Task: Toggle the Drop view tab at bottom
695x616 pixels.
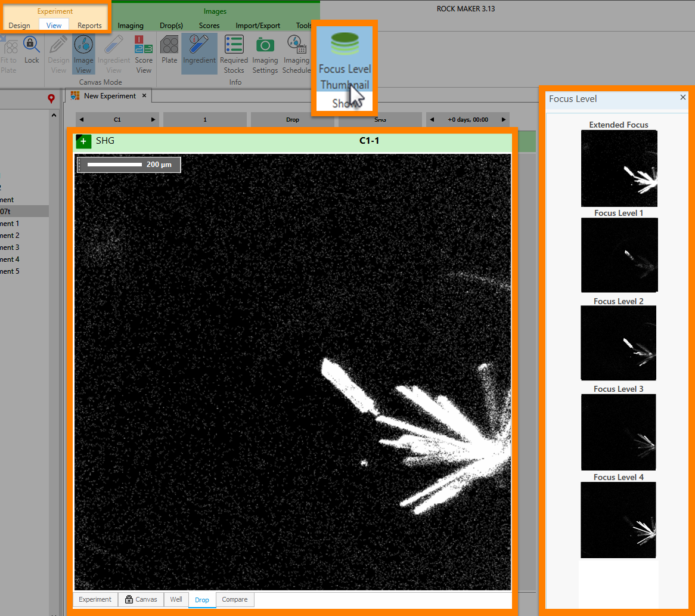Action: point(202,599)
